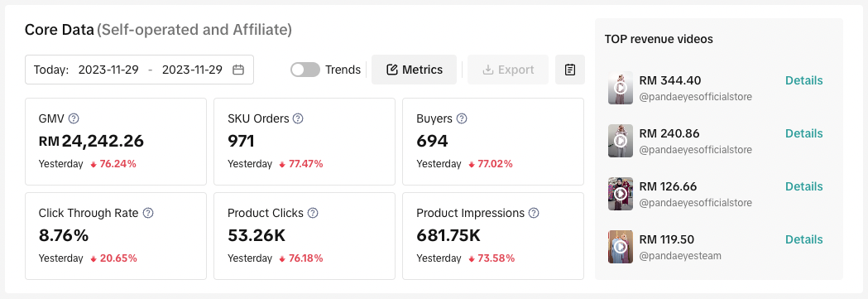
Task: Open the clipboard report icon button
Action: [x=570, y=70]
